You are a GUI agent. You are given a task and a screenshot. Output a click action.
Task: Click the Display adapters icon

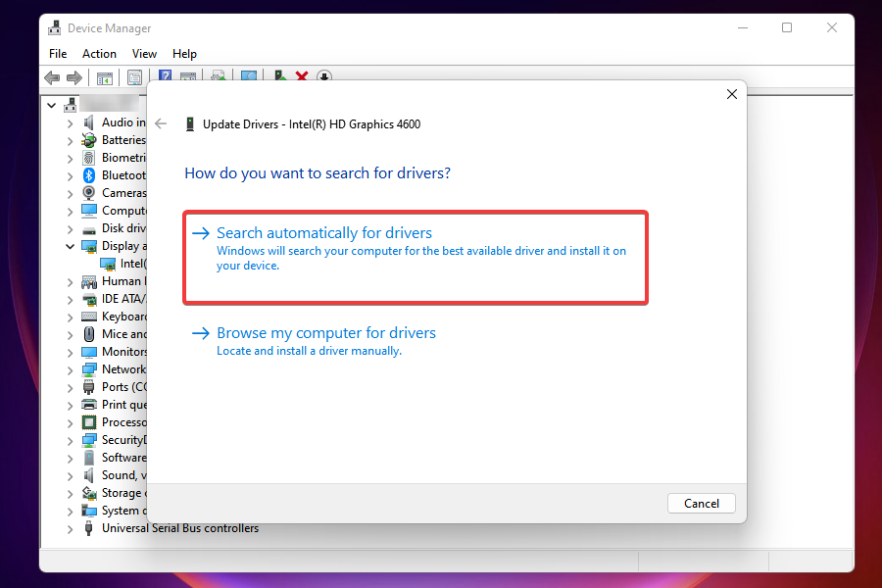(89, 246)
